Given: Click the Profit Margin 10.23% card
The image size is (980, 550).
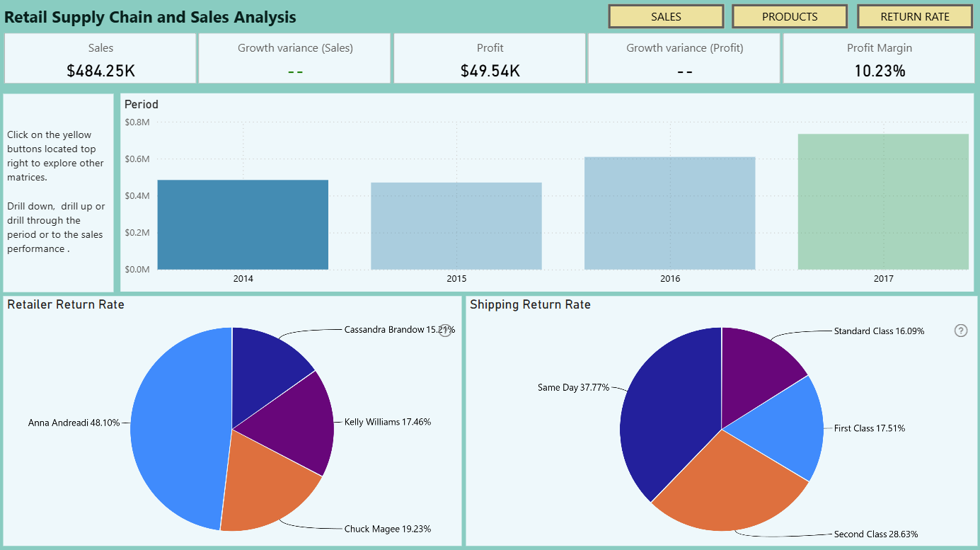Looking at the screenshot, I should [x=880, y=59].
